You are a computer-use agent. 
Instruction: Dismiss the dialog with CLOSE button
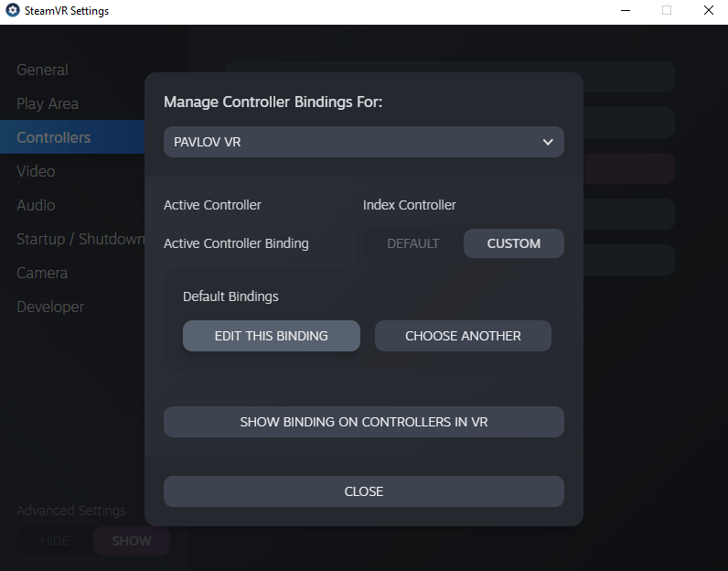pos(363,491)
